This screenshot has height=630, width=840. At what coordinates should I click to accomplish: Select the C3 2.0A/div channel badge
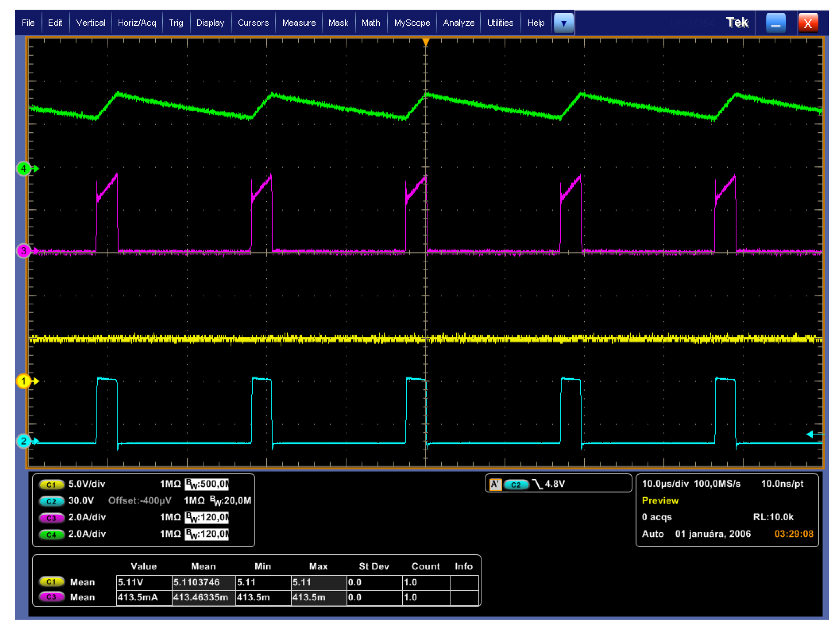[51, 517]
